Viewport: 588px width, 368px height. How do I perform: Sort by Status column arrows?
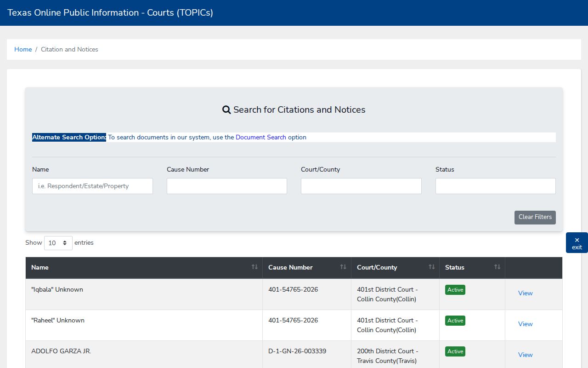pyautogui.click(x=497, y=267)
